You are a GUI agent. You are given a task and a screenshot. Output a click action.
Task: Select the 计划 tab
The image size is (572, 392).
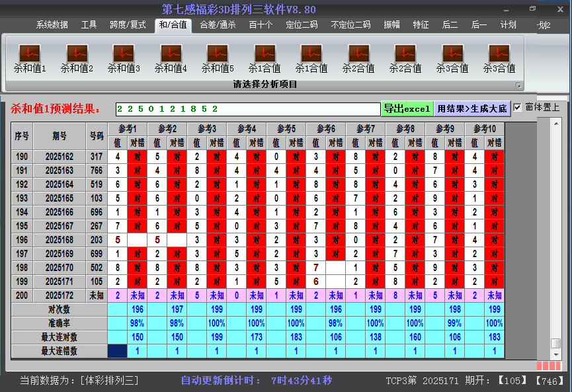coord(508,25)
